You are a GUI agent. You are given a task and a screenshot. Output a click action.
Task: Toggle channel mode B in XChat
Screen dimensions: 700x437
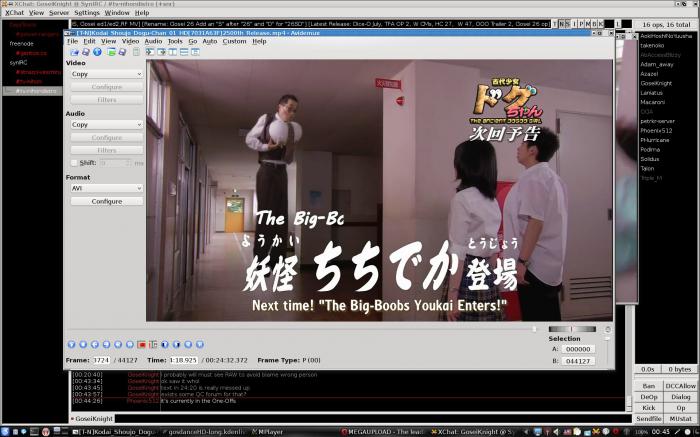tap(594, 24)
